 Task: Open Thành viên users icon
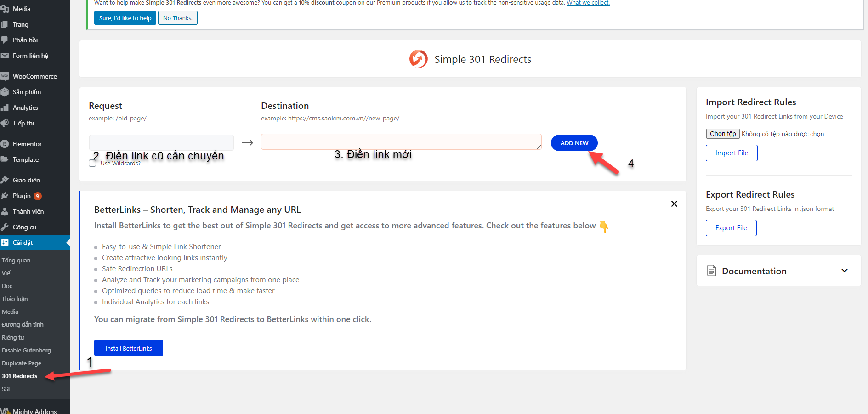[x=5, y=211]
